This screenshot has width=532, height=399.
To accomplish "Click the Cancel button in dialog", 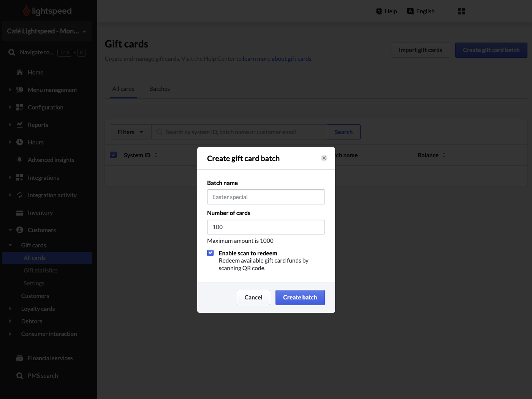I will [x=253, y=298].
